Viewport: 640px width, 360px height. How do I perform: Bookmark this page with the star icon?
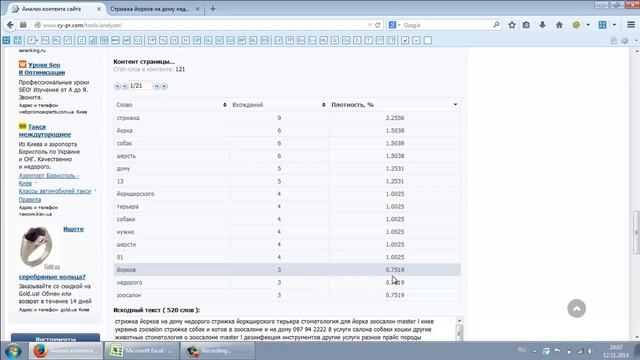coord(512,25)
